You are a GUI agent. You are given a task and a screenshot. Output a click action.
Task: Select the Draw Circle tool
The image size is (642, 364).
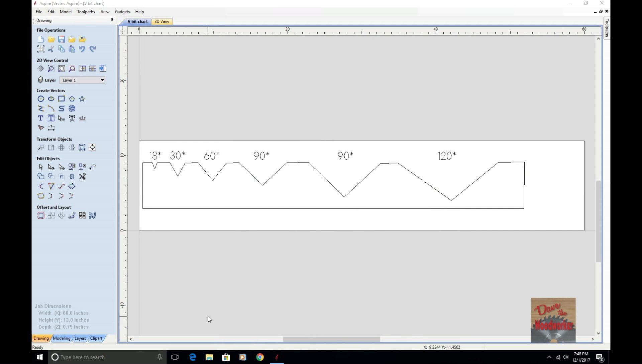(40, 99)
